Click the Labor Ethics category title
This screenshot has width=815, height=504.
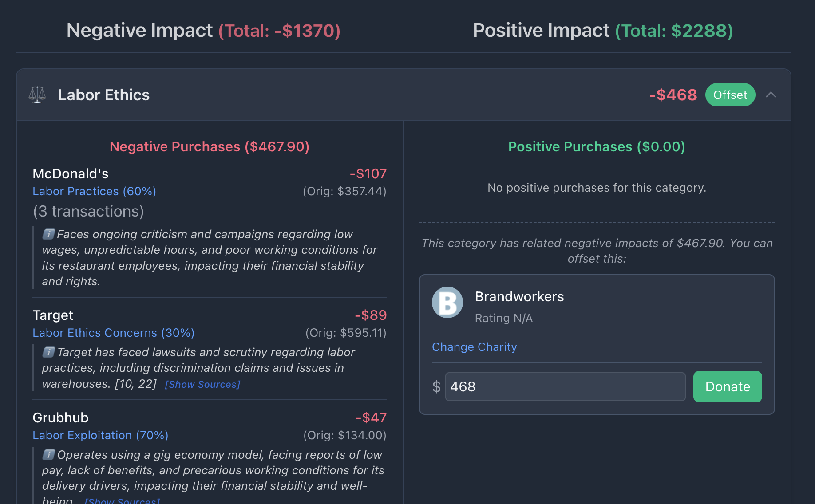pos(104,95)
